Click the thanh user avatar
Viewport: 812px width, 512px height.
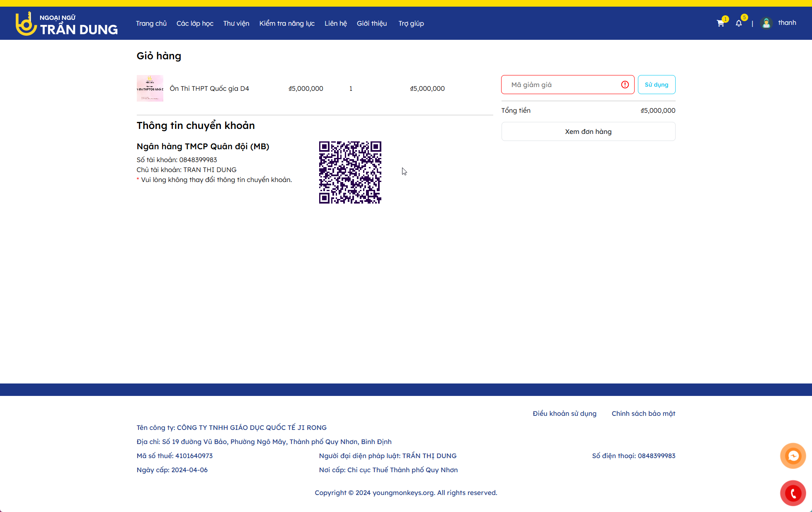pyautogui.click(x=766, y=23)
